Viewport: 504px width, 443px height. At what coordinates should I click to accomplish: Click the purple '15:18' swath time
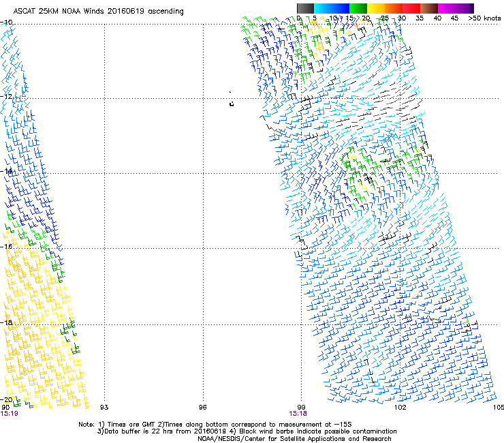point(298,414)
